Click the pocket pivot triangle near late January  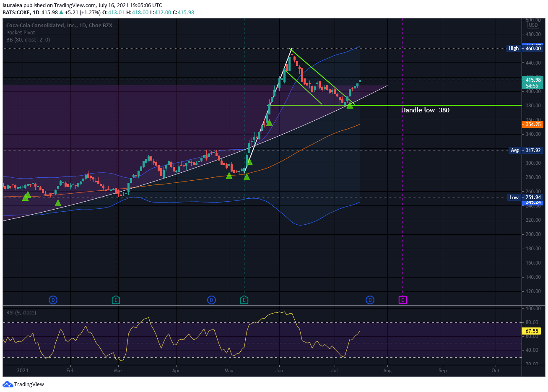coord(58,203)
